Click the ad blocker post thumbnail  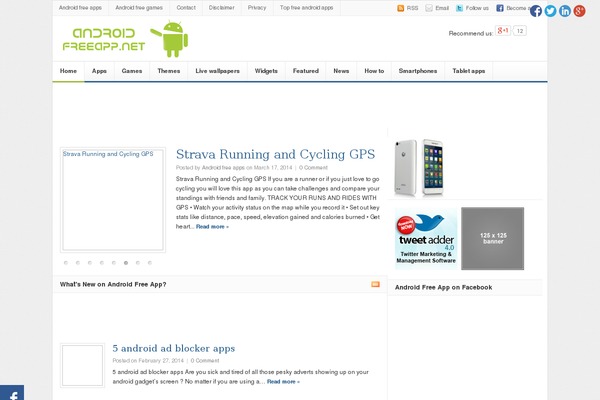82,366
